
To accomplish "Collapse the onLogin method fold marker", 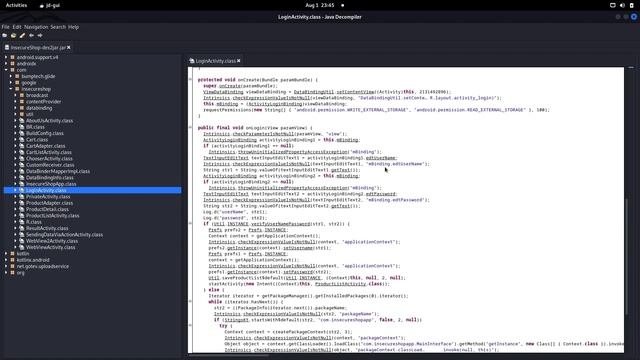I will 190,127.
